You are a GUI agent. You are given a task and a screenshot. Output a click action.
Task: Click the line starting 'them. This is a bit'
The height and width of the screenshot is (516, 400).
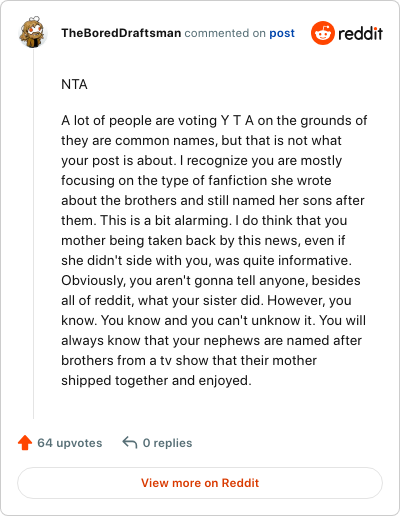[x=204, y=220]
